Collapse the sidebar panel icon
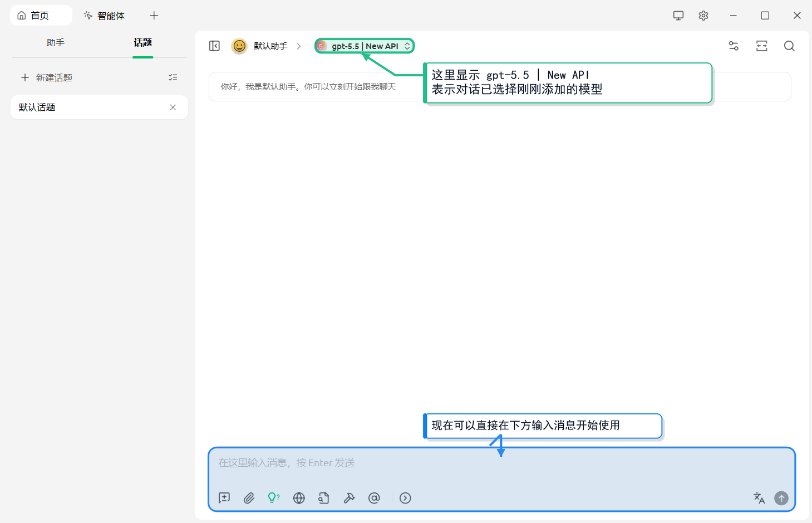Screen dimensions: 812x523 tap(214, 46)
